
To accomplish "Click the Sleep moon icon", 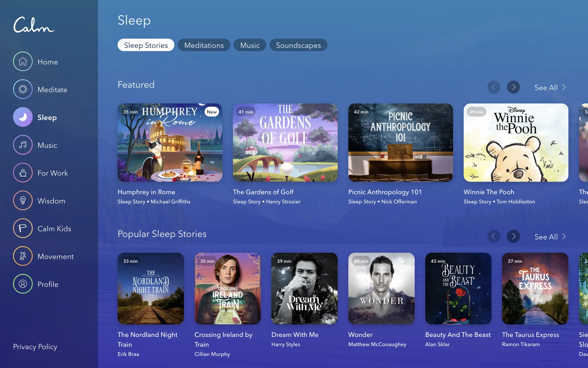I will point(23,117).
